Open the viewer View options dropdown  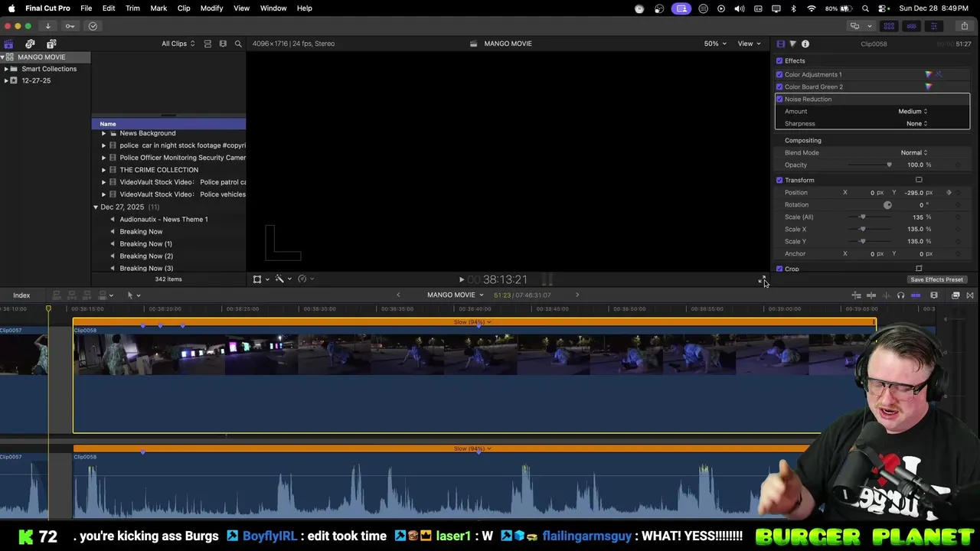[749, 44]
